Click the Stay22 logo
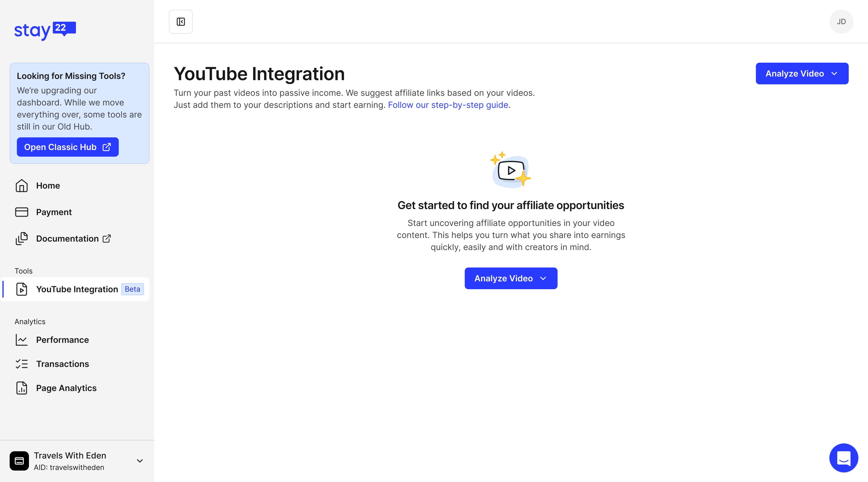Screen dimensions: 868x482 coord(45,31)
